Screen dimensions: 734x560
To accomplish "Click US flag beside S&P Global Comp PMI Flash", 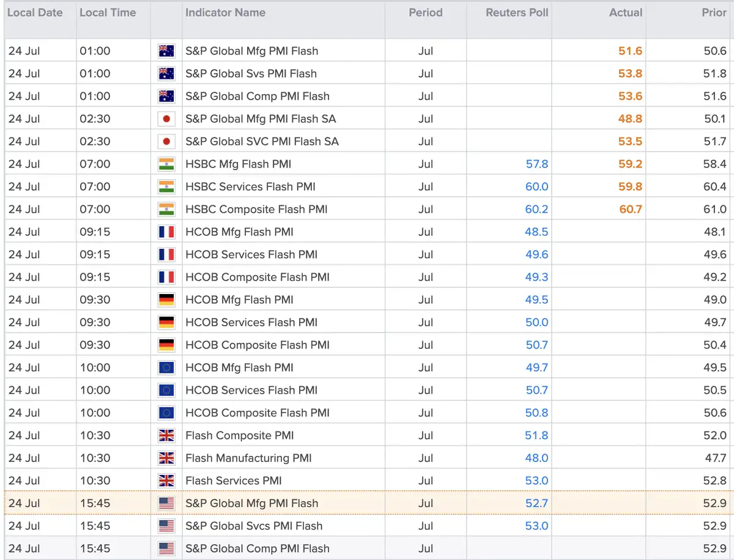I will tap(166, 549).
